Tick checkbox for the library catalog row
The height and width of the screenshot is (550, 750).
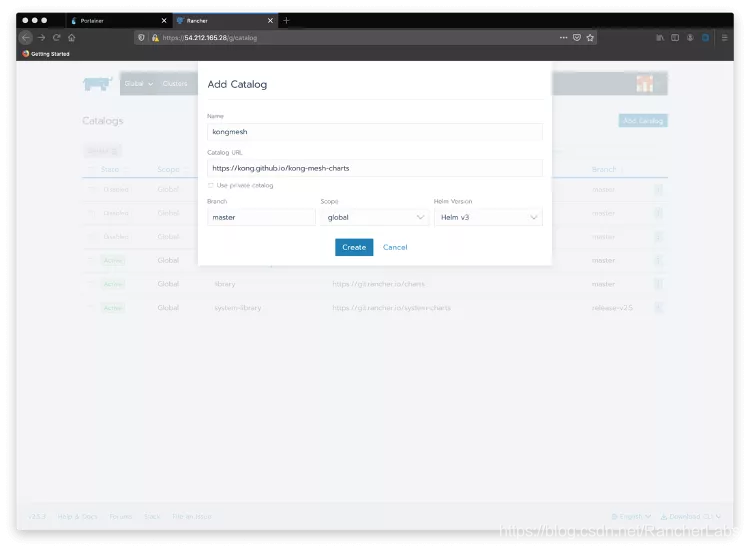(91, 284)
